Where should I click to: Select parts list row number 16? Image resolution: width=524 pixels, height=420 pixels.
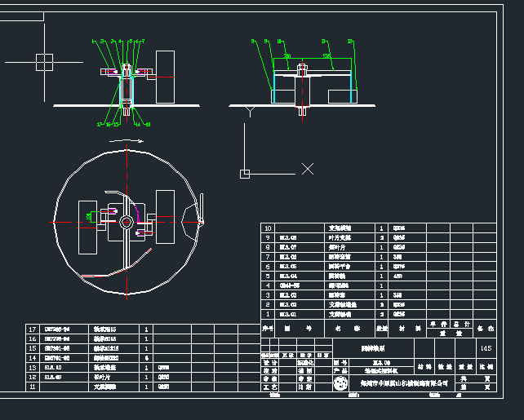143,339
